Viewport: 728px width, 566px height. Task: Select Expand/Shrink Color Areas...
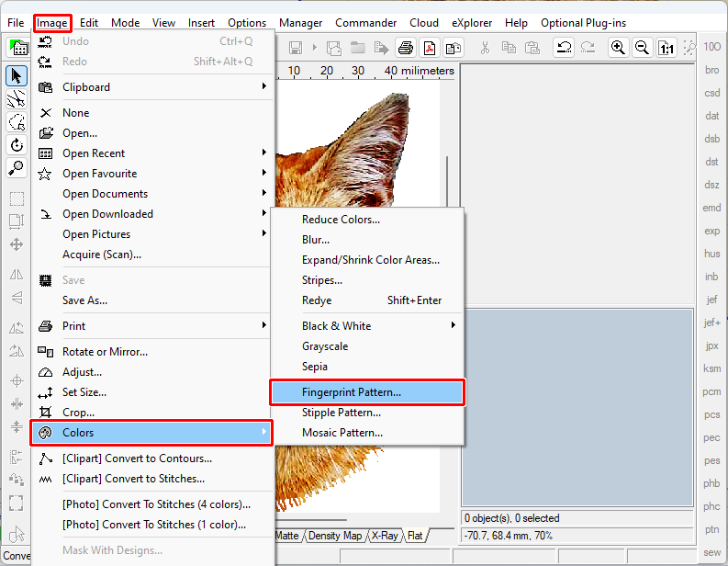tap(367, 260)
